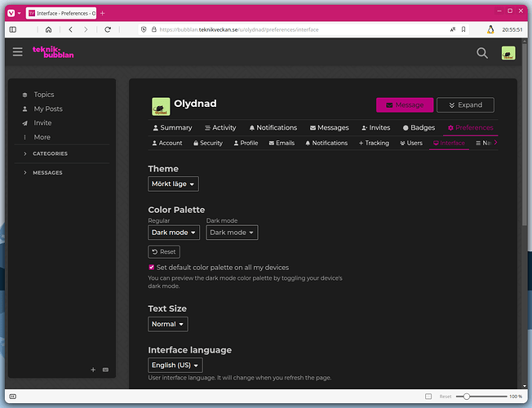The image size is (532, 408).
Task: Select the Interface preferences sub-tab
Action: pos(450,143)
